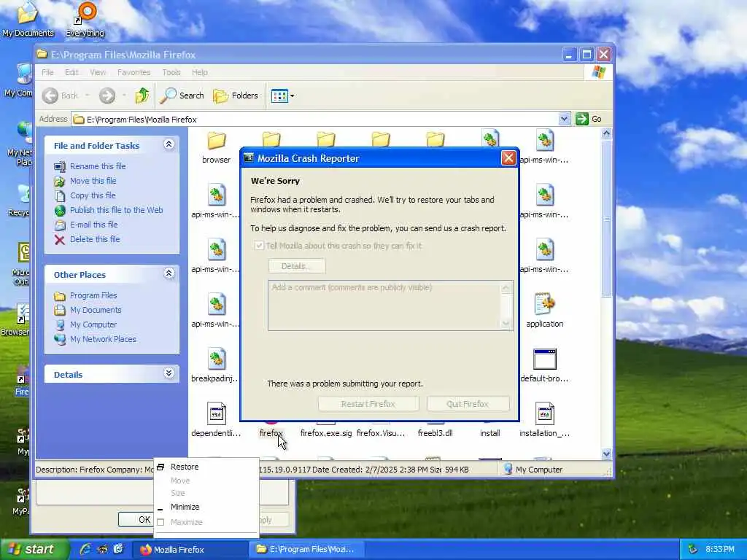
Task: Select the default-bro... file icon
Action: (544, 359)
